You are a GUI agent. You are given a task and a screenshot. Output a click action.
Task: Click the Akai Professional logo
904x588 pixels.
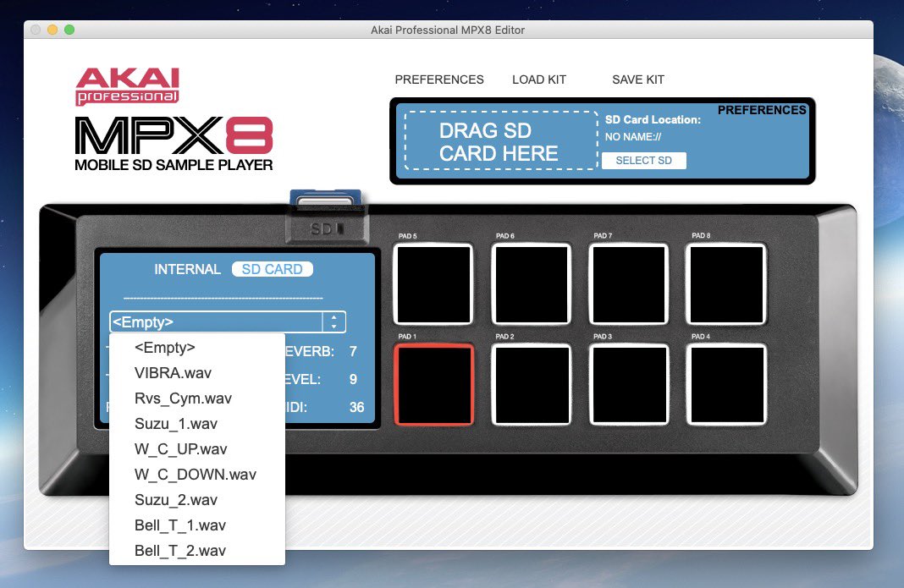point(128,86)
